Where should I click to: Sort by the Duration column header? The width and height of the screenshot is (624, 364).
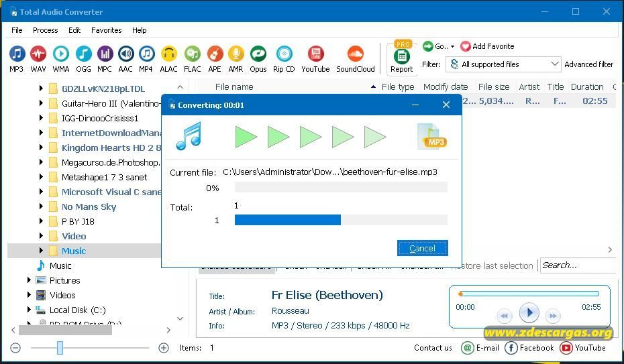click(x=587, y=87)
